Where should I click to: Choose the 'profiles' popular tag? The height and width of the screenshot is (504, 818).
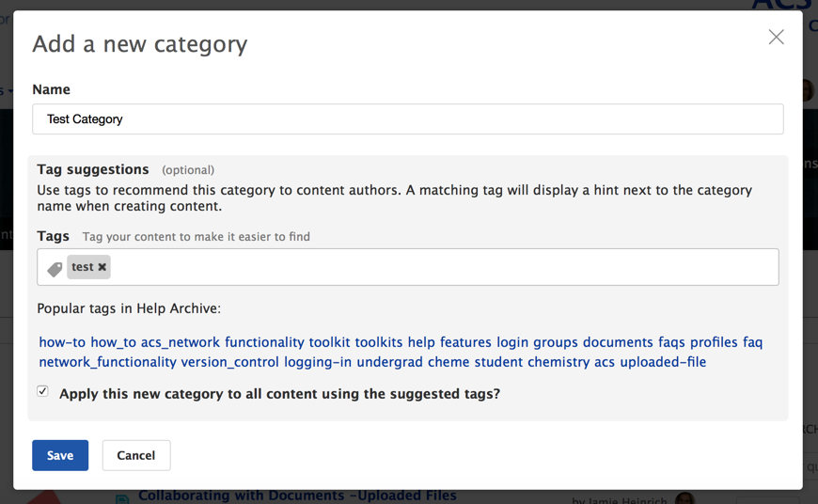tap(714, 342)
